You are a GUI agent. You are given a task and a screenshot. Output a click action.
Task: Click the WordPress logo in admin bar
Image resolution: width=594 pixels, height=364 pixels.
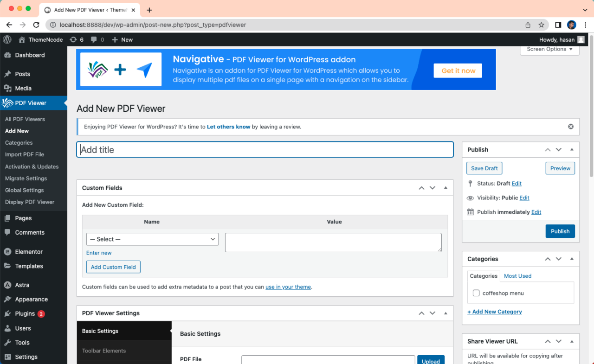pos(7,40)
